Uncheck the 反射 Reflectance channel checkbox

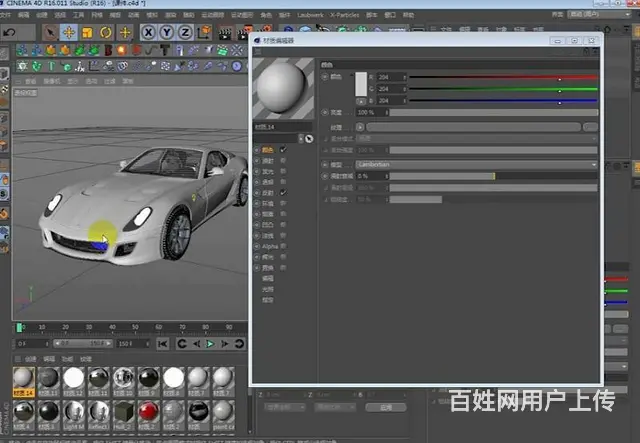(x=283, y=193)
